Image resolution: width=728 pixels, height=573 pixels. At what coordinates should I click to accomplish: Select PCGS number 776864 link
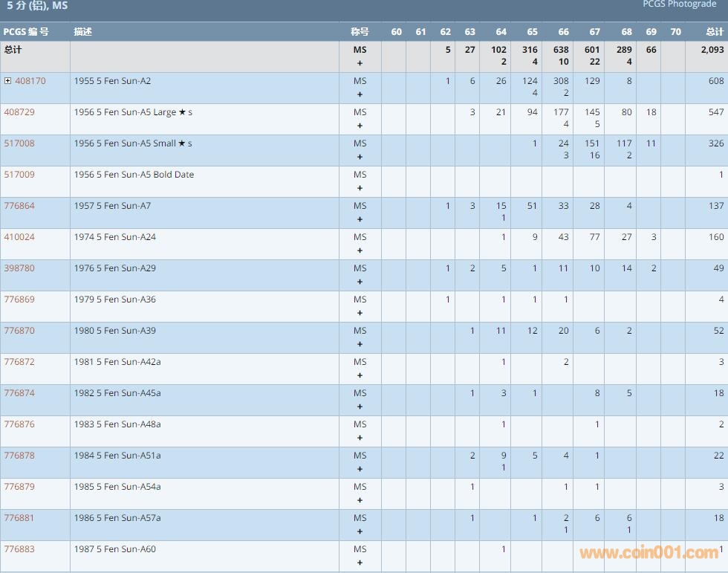pyautogui.click(x=19, y=206)
